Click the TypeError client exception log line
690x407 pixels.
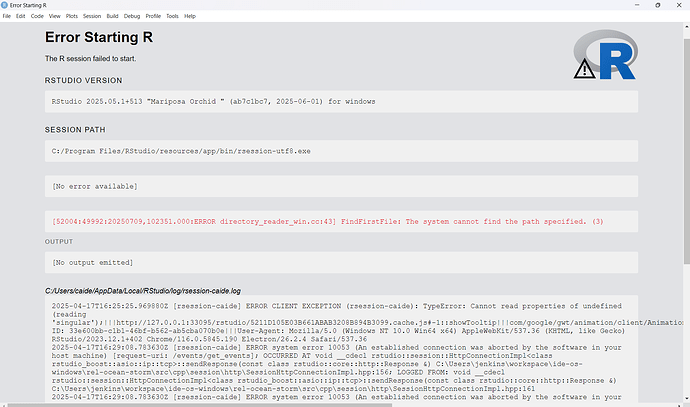(337, 306)
